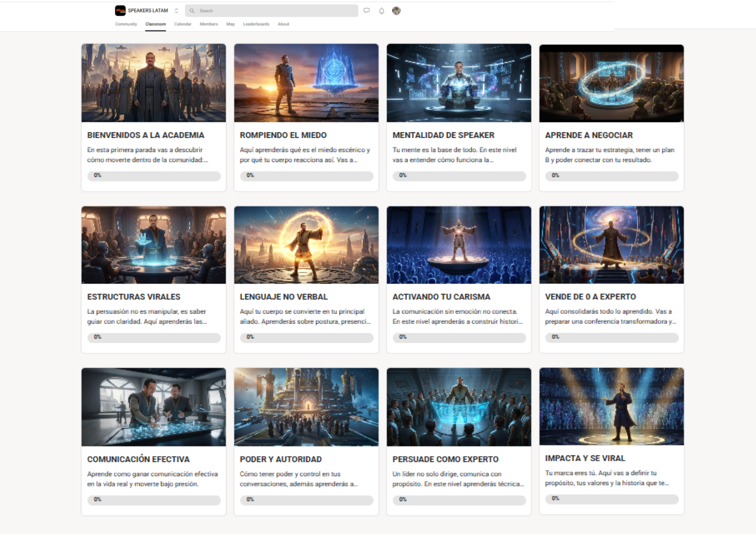Click the COMUNICACIÓN EFECTIVA title
The width and height of the screenshot is (756, 534).
(138, 459)
